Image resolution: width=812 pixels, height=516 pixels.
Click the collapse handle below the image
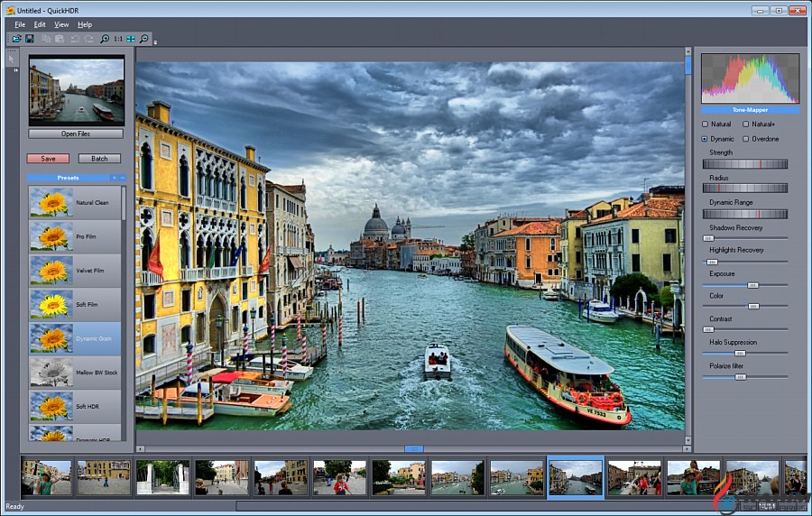tap(414, 448)
